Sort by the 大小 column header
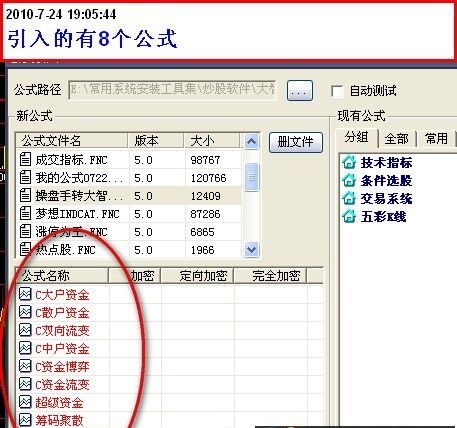Image resolution: width=457 pixels, height=428 pixels. click(212, 141)
